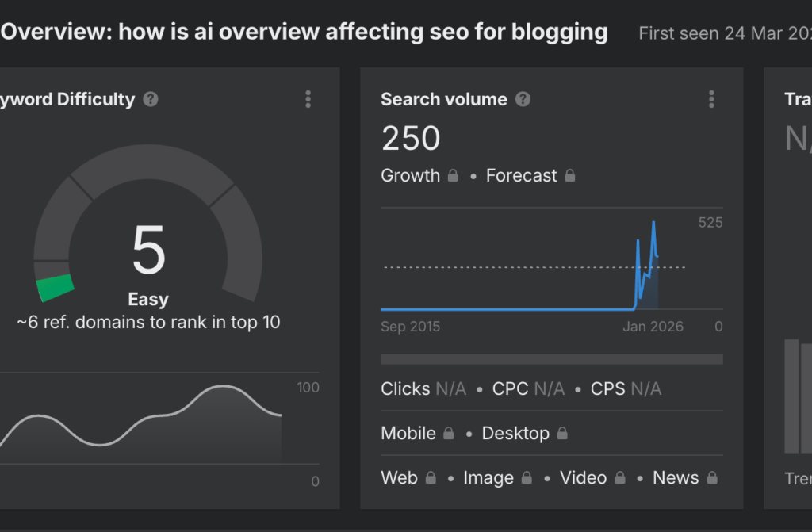Unlock Image search volume data
The image size is (812, 532).
(526, 478)
